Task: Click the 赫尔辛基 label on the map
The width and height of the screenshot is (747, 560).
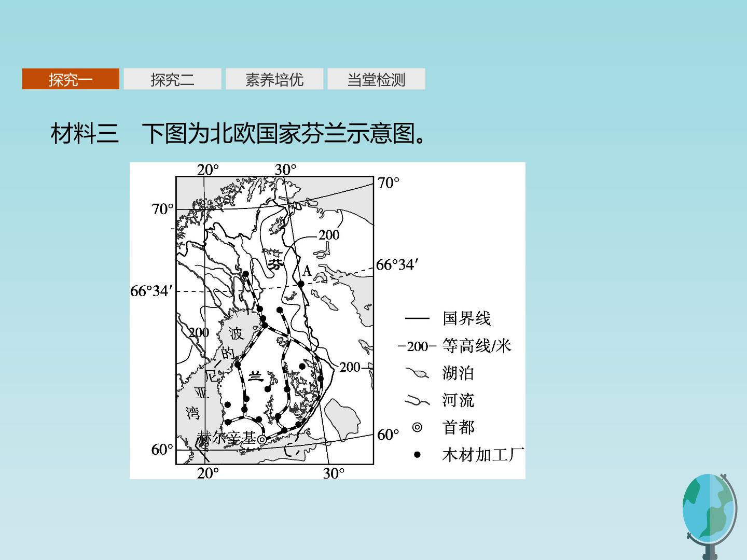Action: tap(227, 438)
